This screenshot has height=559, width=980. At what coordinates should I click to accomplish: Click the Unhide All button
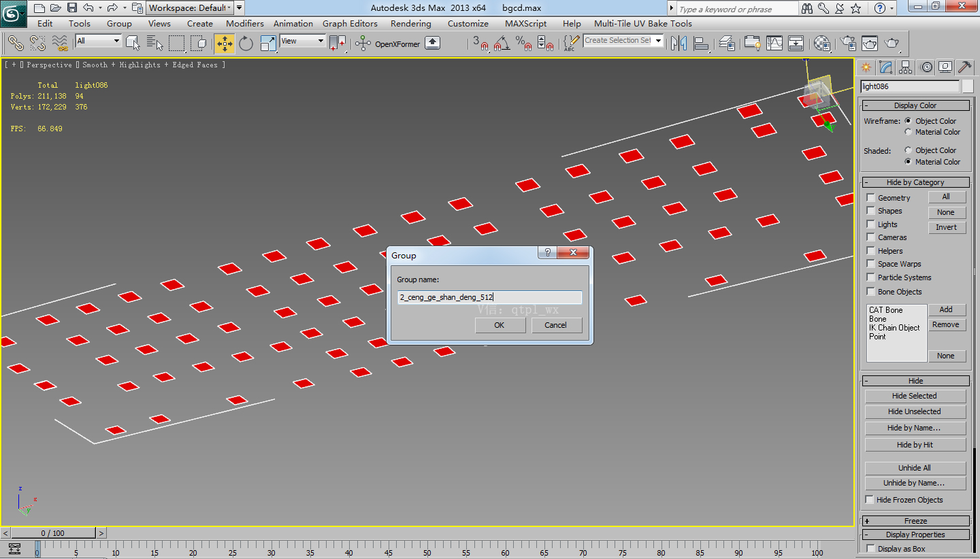pyautogui.click(x=915, y=468)
